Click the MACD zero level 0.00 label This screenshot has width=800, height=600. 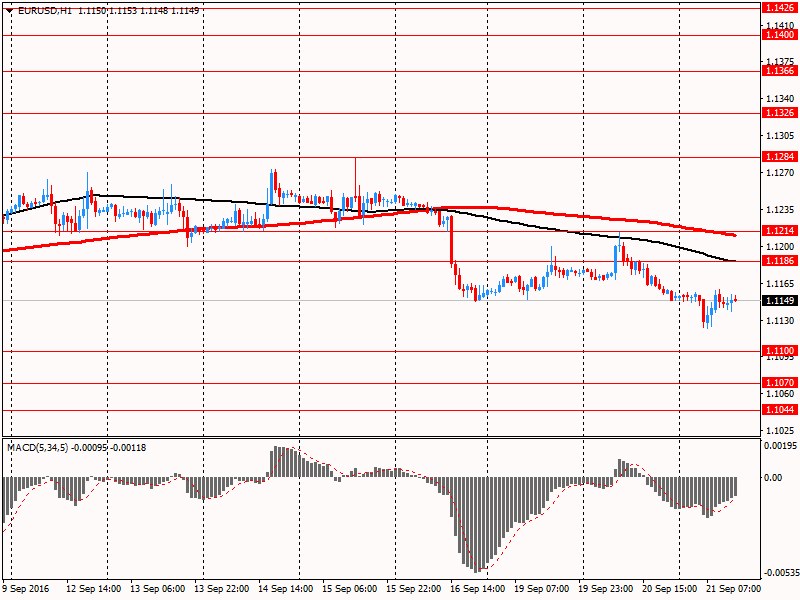(x=773, y=478)
